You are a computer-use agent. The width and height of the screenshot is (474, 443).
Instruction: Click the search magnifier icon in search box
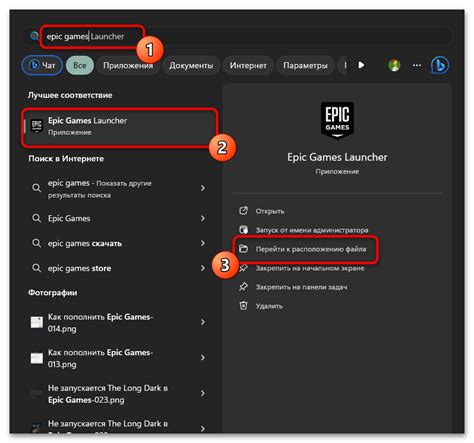pyautogui.click(x=34, y=36)
